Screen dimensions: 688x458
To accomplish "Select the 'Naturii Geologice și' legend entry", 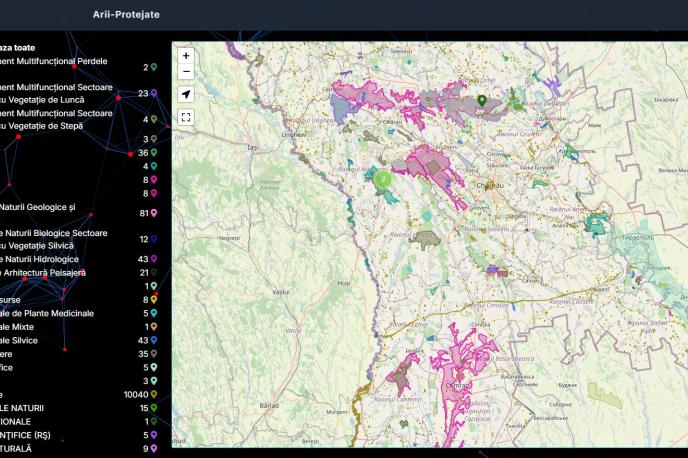I will (38, 207).
